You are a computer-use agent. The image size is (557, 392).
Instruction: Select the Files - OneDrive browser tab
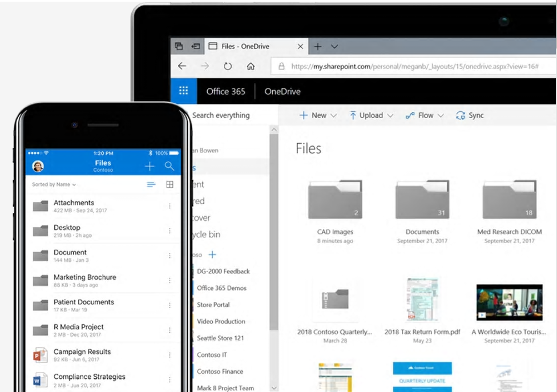click(x=256, y=46)
